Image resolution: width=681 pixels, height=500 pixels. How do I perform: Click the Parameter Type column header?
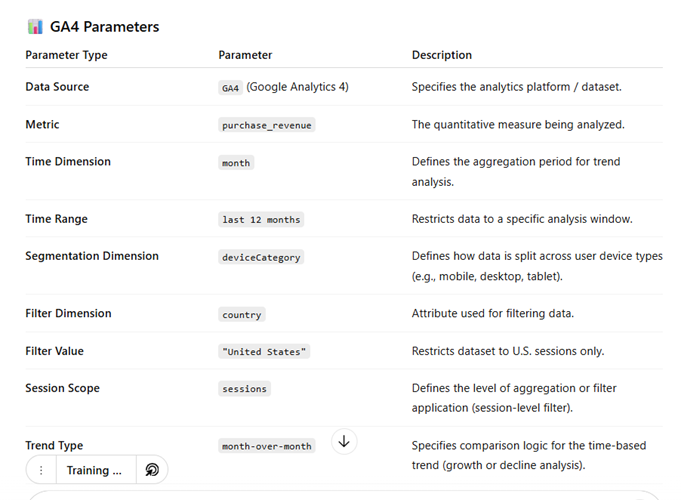(66, 55)
